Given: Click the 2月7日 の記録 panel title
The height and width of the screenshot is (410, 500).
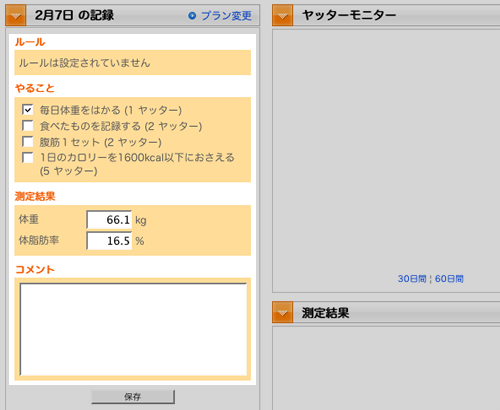Looking at the screenshot, I should pos(74,15).
